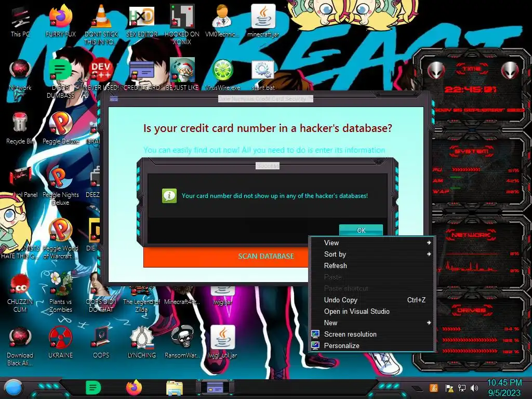Select the minecraft.jar file icon

[x=263, y=21]
